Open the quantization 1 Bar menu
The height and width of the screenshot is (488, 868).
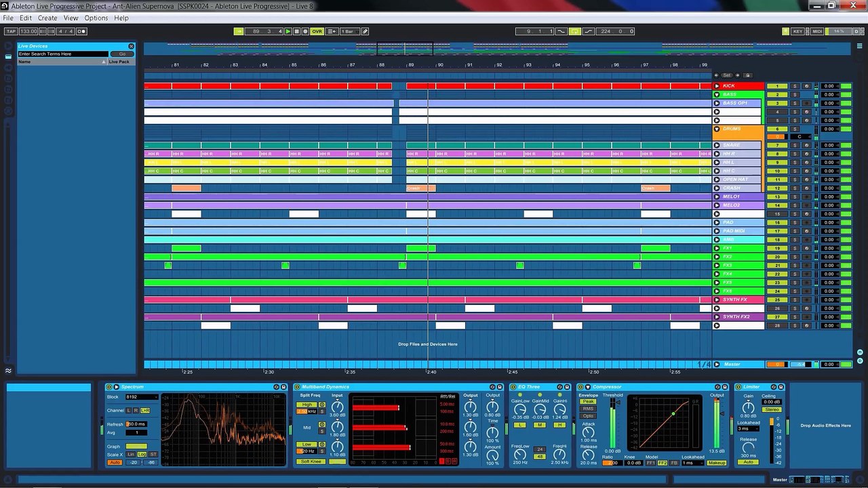(349, 31)
